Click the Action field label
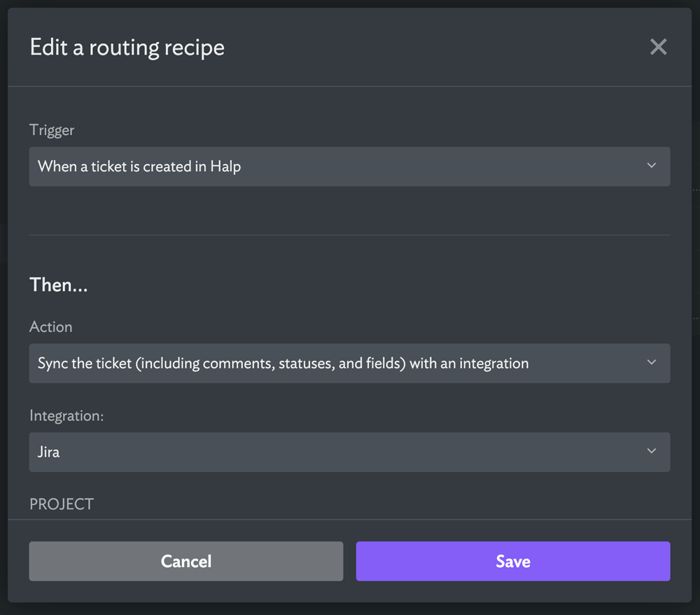 51,327
